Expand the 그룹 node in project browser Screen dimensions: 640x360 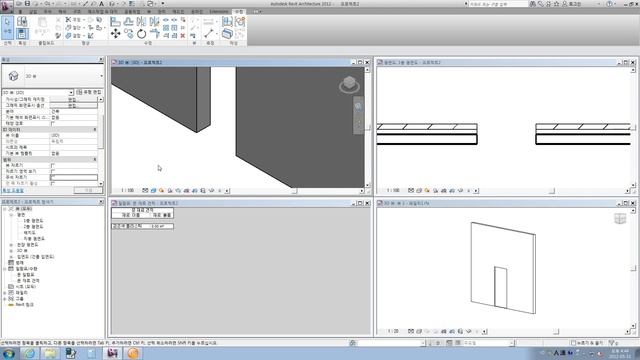tap(5, 299)
